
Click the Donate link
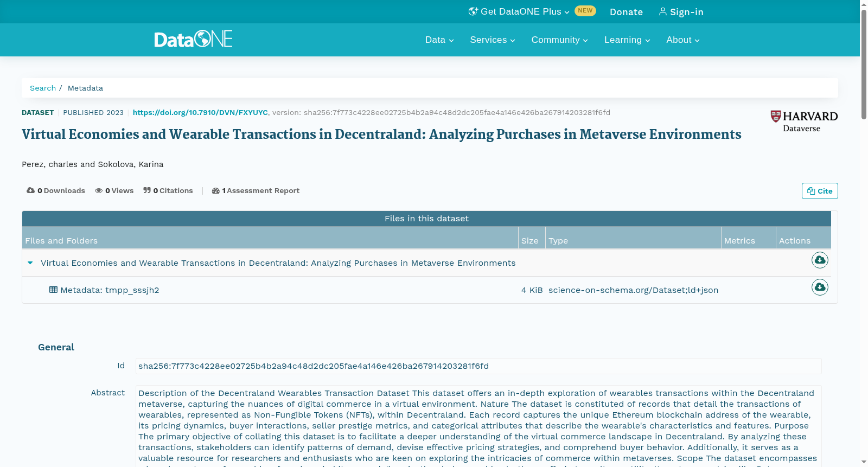(x=626, y=12)
